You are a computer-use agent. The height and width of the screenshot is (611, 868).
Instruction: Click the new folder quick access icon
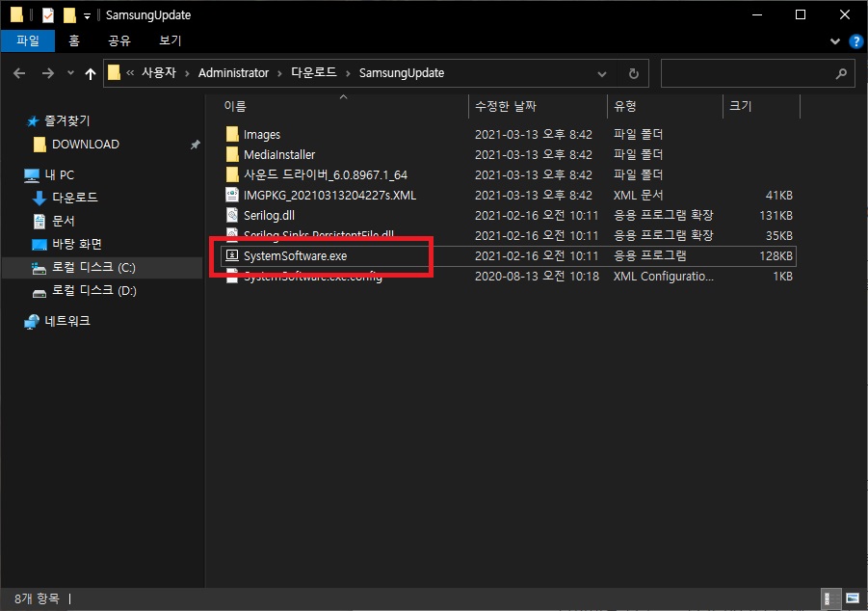coord(69,15)
